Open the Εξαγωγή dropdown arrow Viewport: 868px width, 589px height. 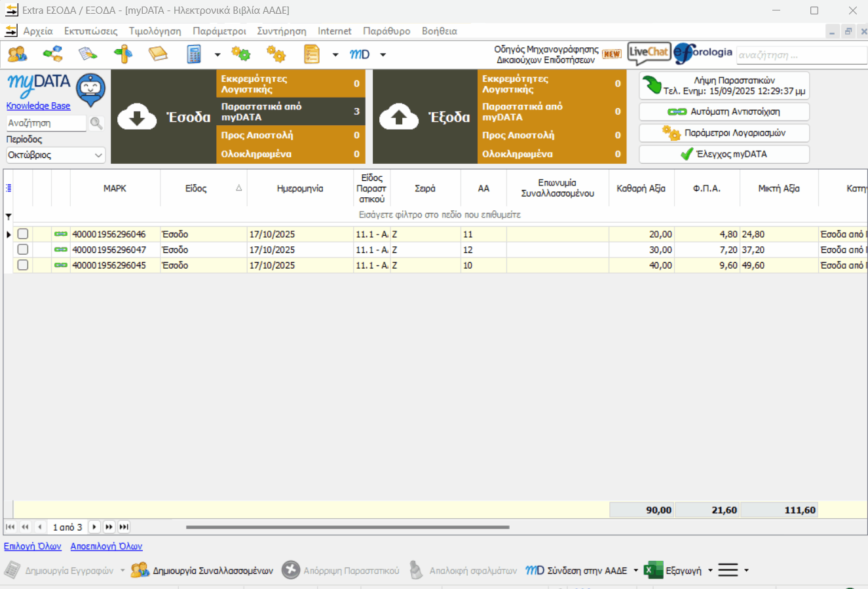pyautogui.click(x=710, y=571)
